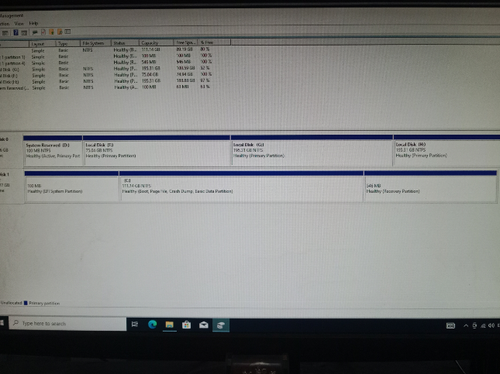Select (C:) 111.14 GB boot partition block
Screen dimensions: 500x374
241,186
